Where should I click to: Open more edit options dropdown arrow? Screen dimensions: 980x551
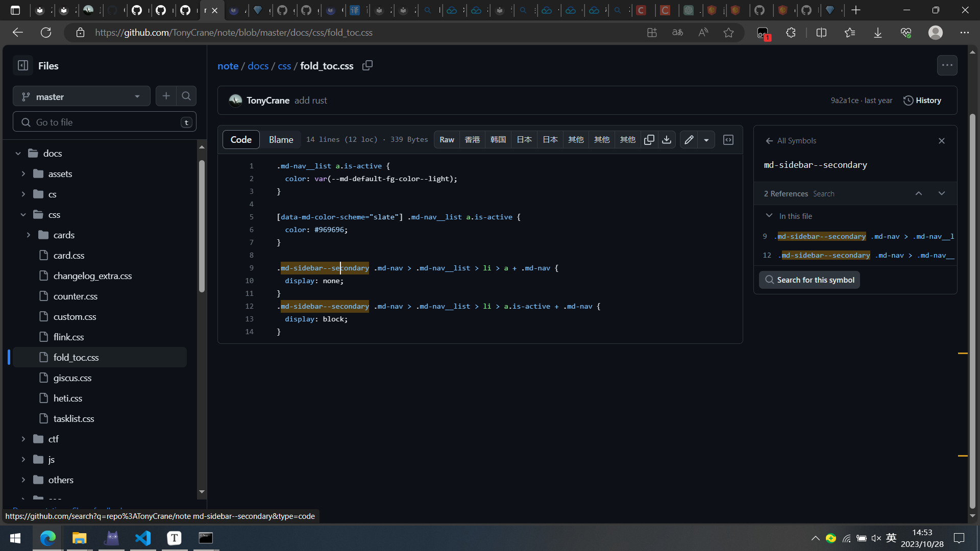tap(706, 140)
